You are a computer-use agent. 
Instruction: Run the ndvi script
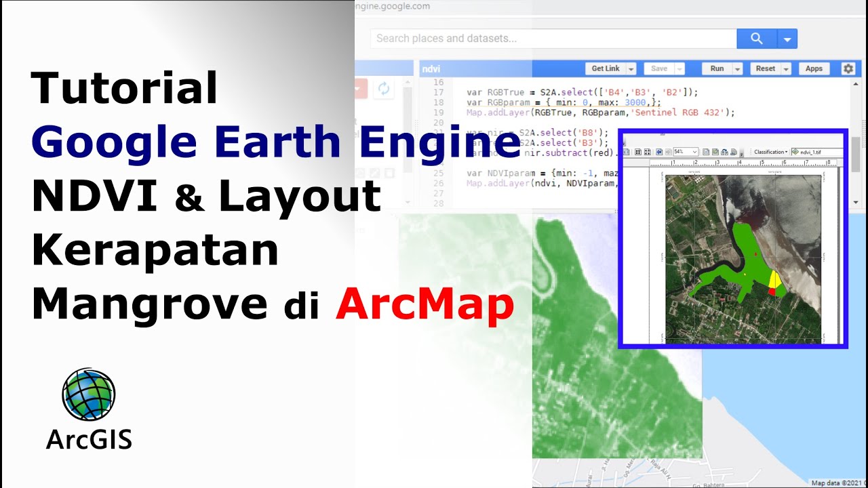[x=717, y=68]
